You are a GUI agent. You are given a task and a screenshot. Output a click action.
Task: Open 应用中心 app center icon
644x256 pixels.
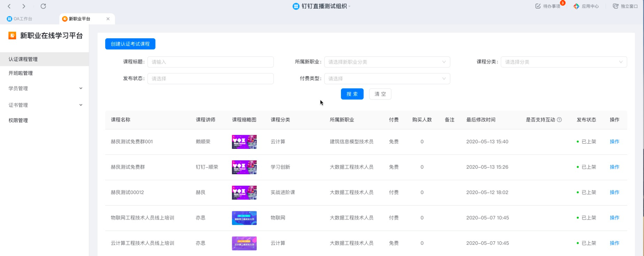[576, 6]
